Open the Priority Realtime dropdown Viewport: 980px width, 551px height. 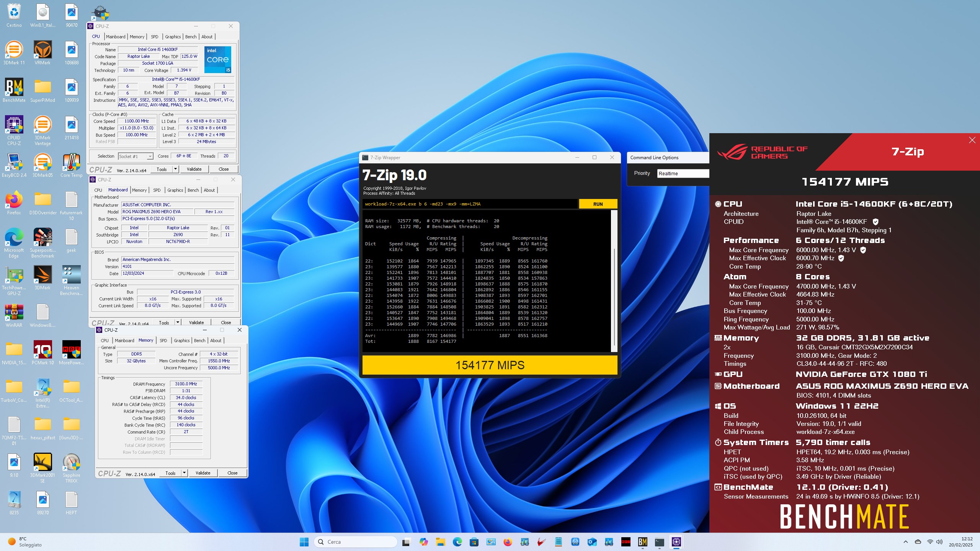point(683,173)
